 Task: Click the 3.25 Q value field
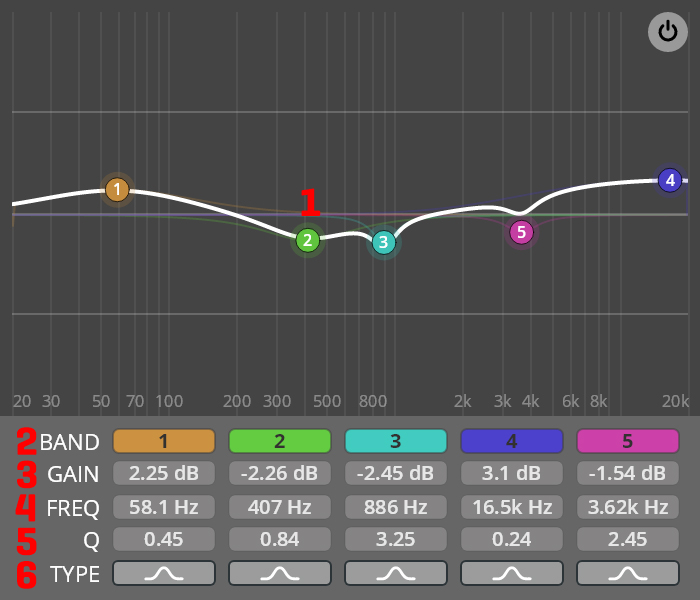click(396, 540)
